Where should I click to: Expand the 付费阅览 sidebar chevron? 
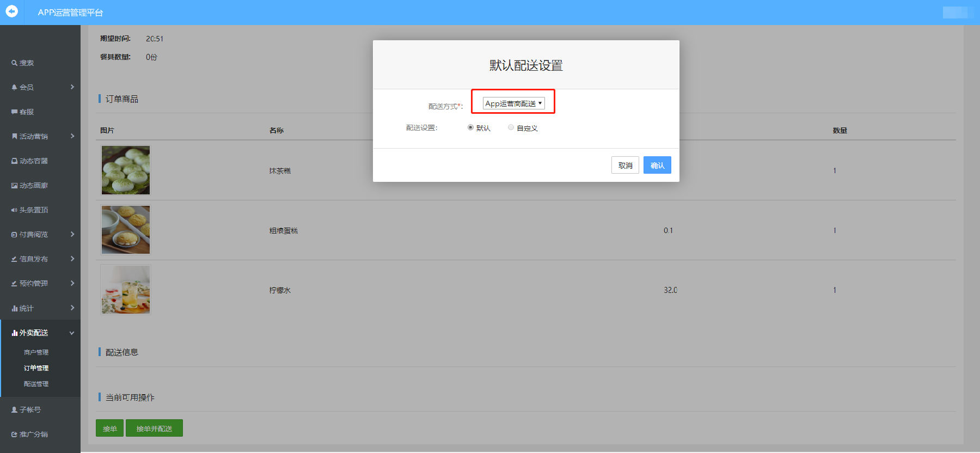point(72,234)
